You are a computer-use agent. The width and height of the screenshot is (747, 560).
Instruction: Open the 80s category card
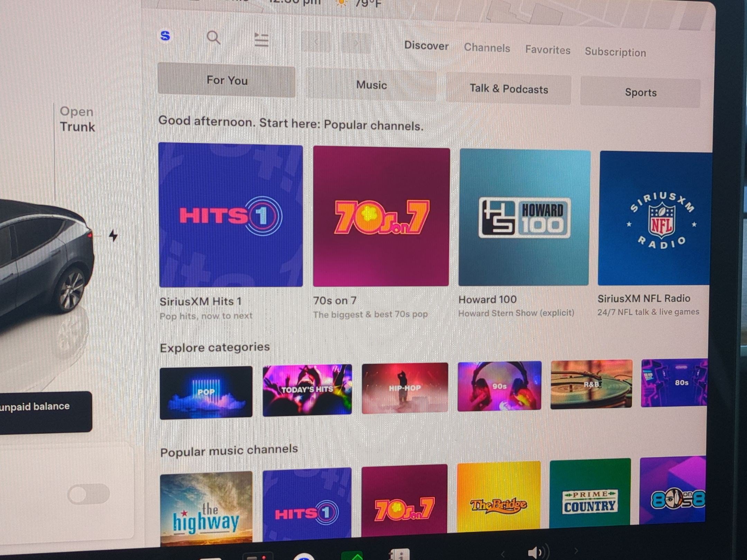pyautogui.click(x=674, y=383)
